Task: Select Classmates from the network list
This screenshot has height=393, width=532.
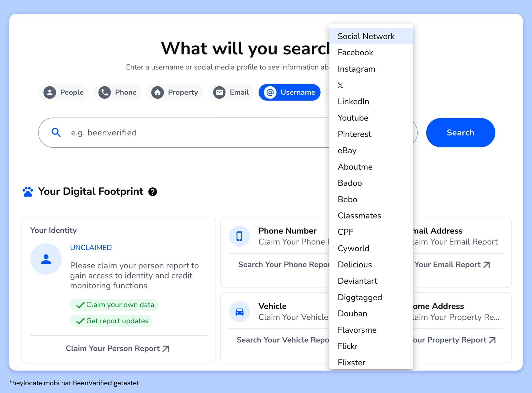Action: [371, 216]
